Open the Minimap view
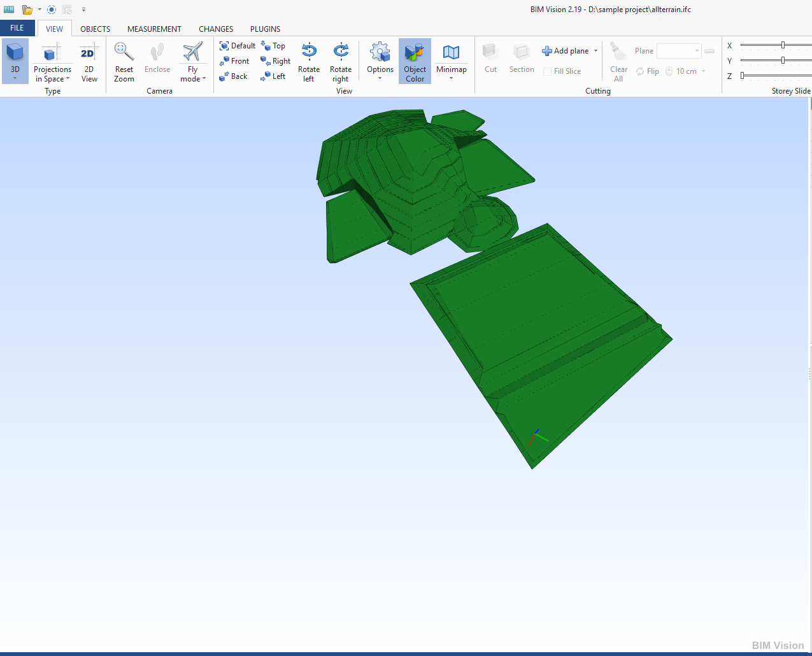The height and width of the screenshot is (656, 812). point(452,61)
